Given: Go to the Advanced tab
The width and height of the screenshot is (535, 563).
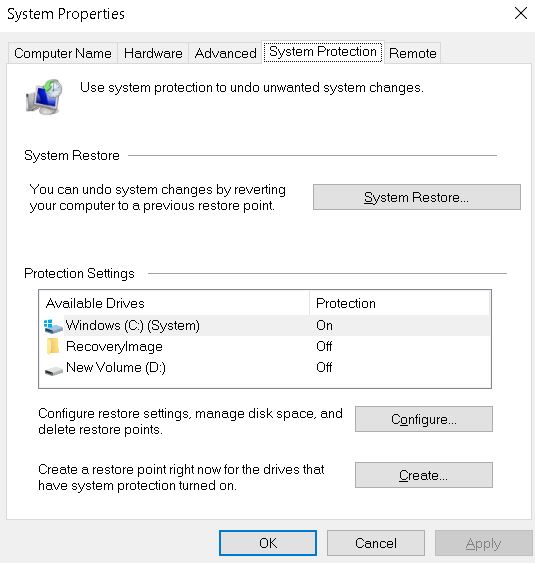Looking at the screenshot, I should [225, 53].
